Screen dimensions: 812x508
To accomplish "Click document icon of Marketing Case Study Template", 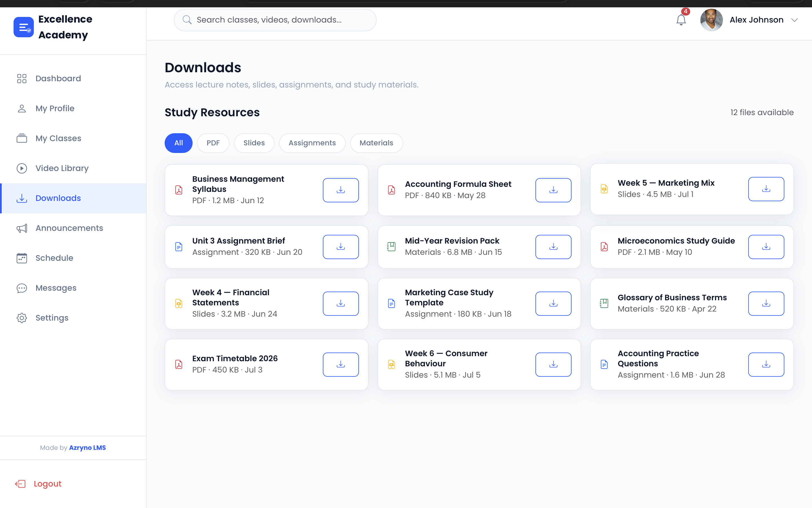I will pyautogui.click(x=391, y=303).
